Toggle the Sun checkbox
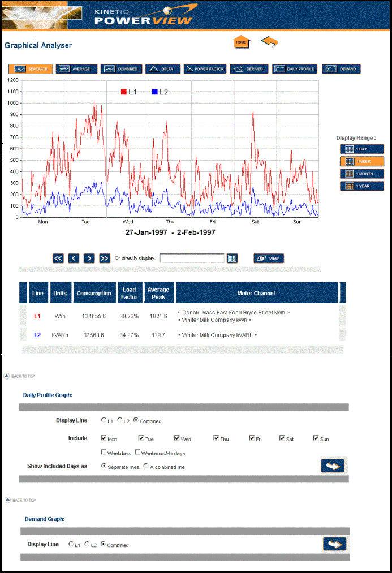The width and height of the screenshot is (392, 573). pyautogui.click(x=316, y=438)
